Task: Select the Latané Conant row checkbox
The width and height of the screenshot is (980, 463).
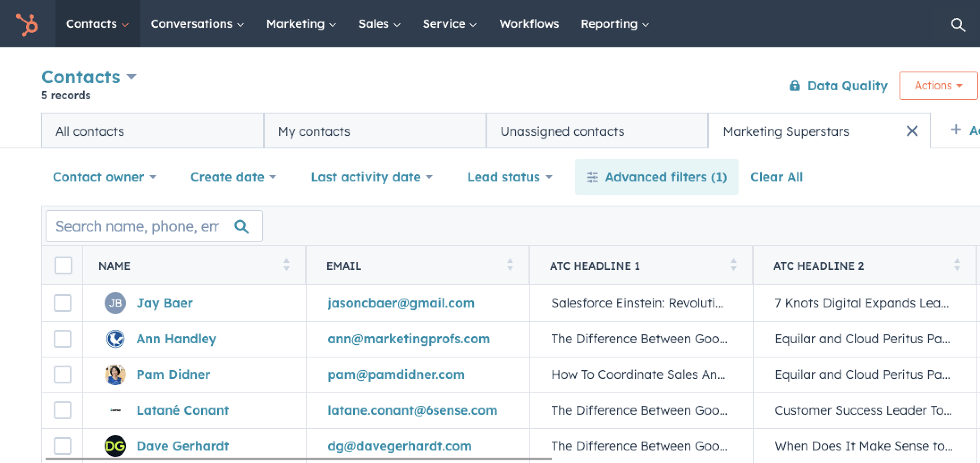Action: (x=63, y=410)
